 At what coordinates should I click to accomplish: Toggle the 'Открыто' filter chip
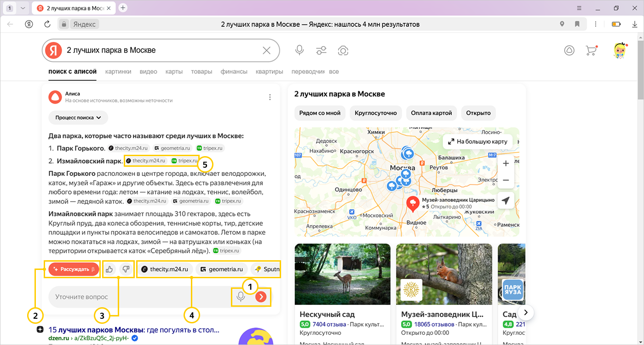pyautogui.click(x=478, y=113)
